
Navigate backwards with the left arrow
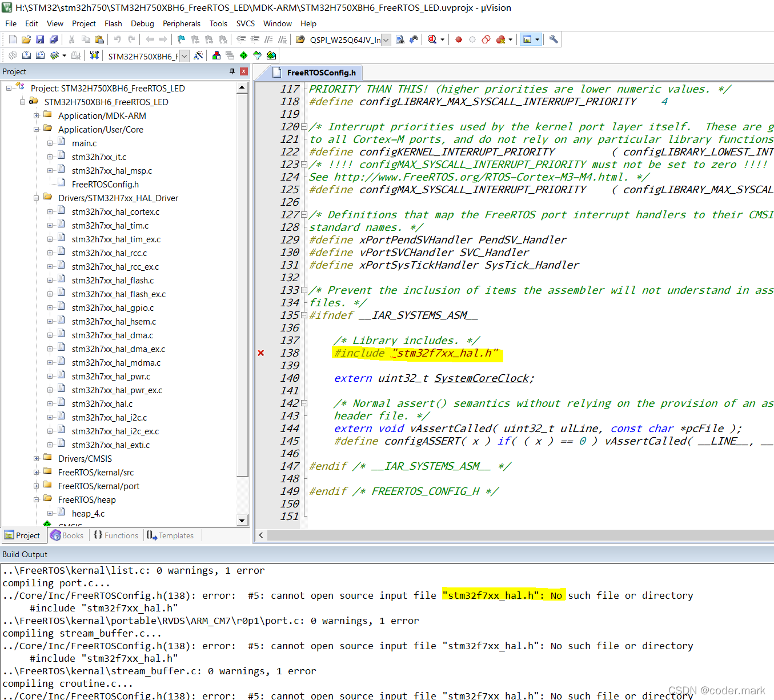(x=150, y=39)
